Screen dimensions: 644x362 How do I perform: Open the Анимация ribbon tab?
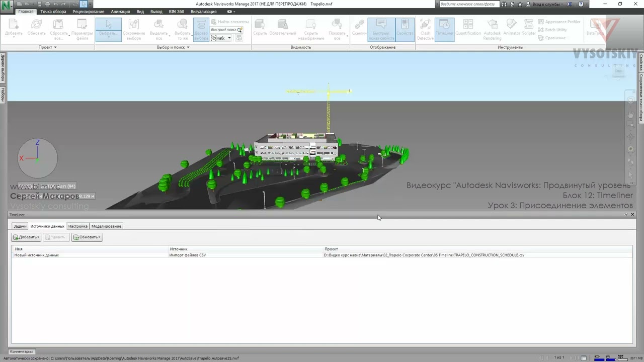[120, 12]
